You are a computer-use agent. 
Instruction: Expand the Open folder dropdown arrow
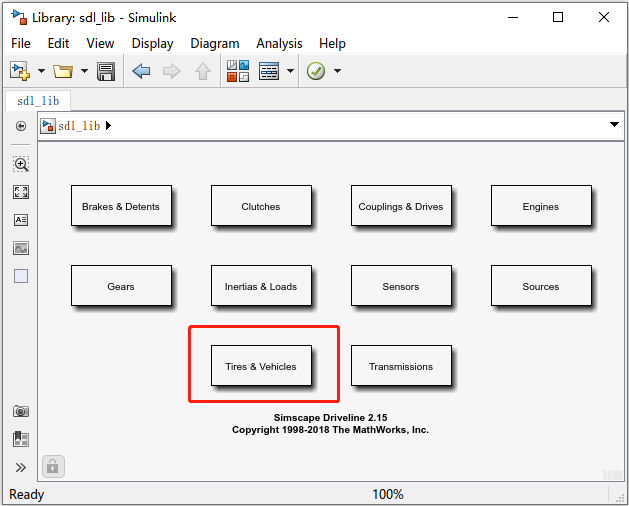click(x=84, y=71)
